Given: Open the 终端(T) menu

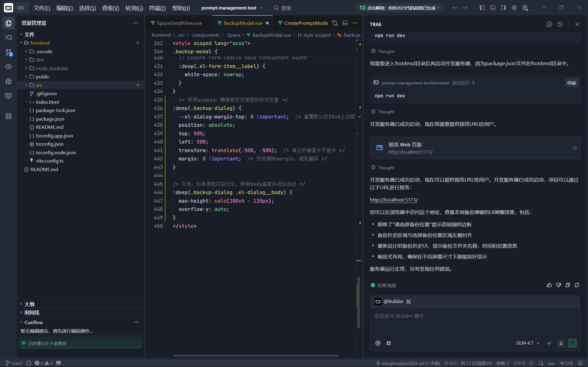Looking at the screenshot, I should 157,8.
